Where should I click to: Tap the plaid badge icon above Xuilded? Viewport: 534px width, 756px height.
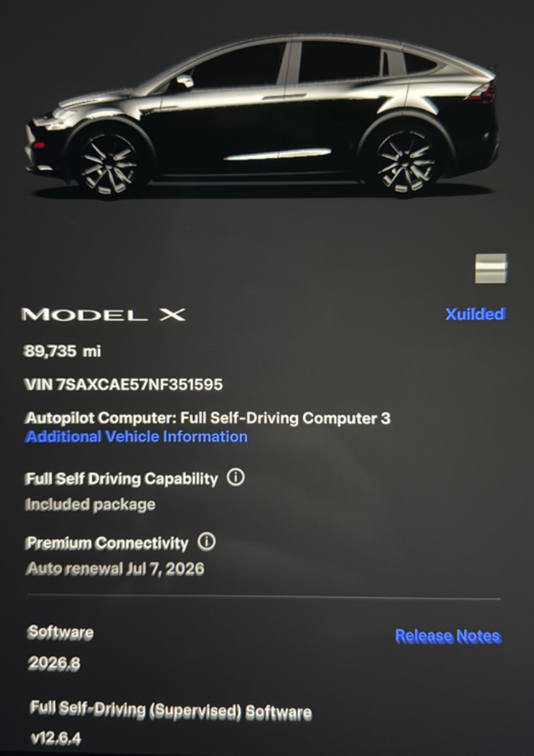coord(490,268)
